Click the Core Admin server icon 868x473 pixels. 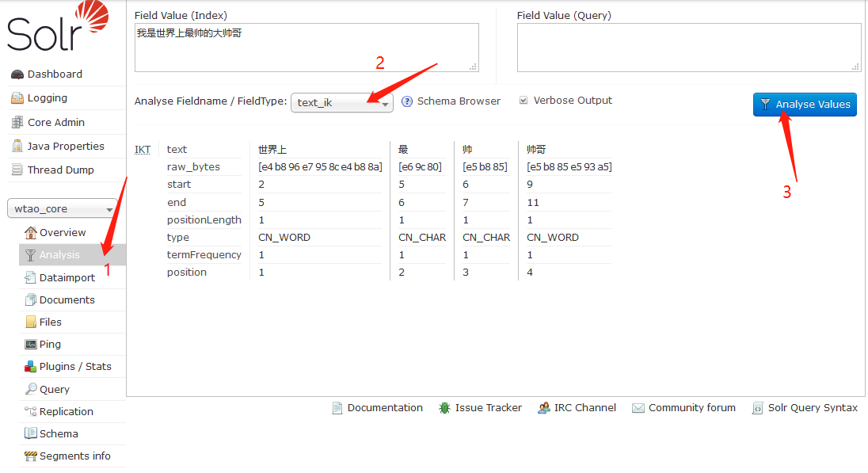coord(17,122)
